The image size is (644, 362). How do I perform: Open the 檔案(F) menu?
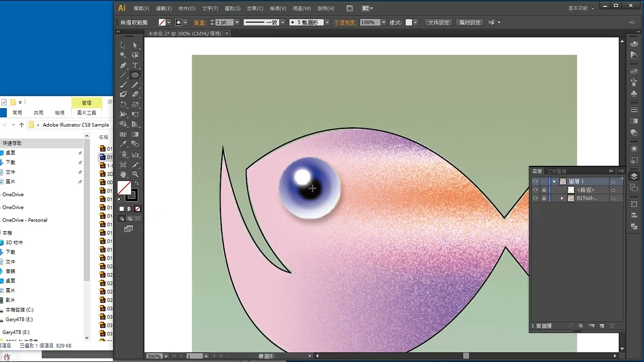point(141,9)
